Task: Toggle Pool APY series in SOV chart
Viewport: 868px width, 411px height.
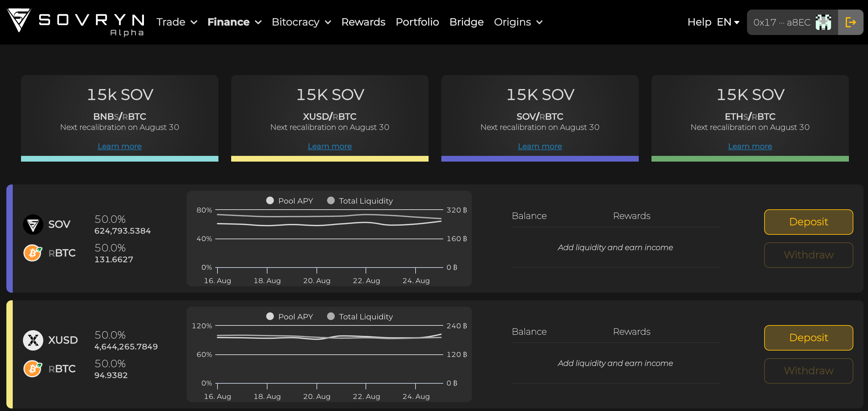Action: pos(290,201)
